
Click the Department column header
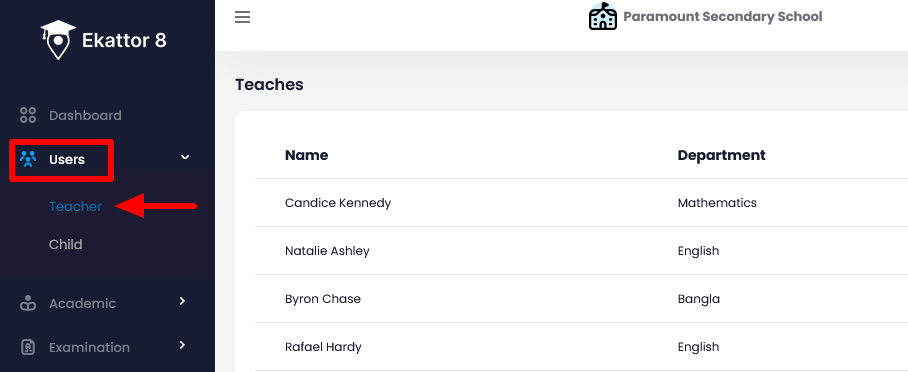pos(722,155)
